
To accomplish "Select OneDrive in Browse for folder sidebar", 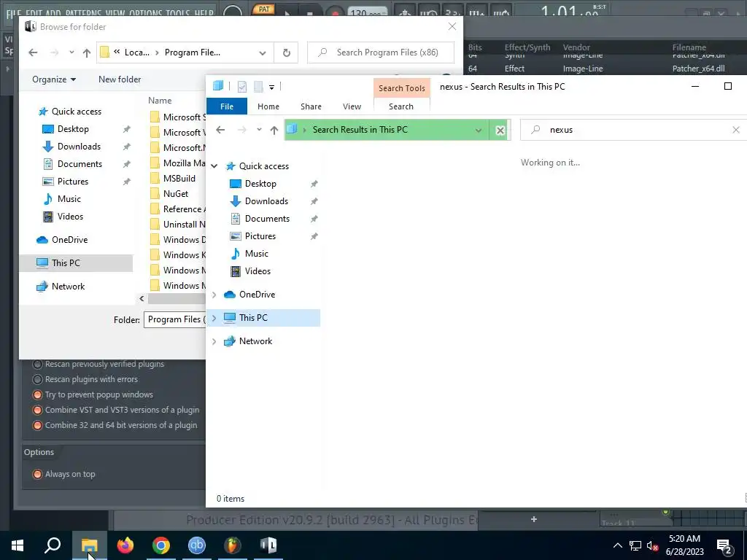I will pos(69,240).
